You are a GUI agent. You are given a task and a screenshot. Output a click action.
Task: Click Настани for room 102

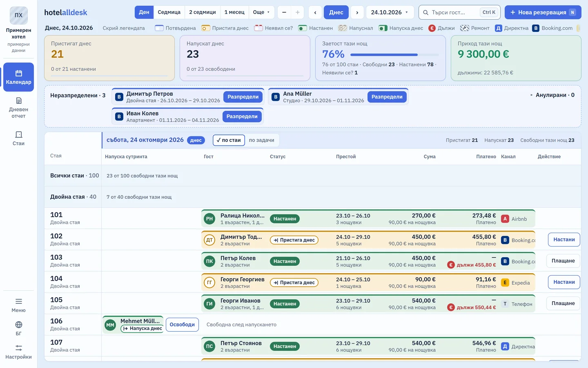pos(564,240)
